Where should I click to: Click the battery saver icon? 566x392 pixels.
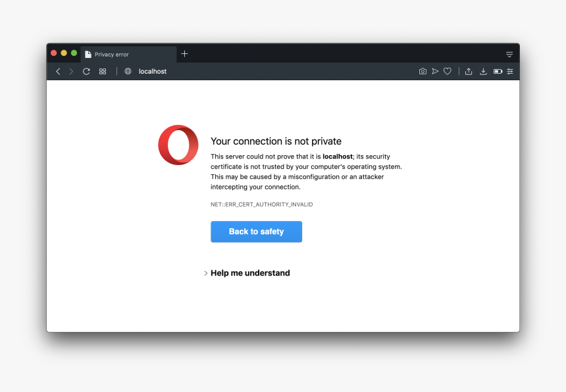click(x=498, y=71)
